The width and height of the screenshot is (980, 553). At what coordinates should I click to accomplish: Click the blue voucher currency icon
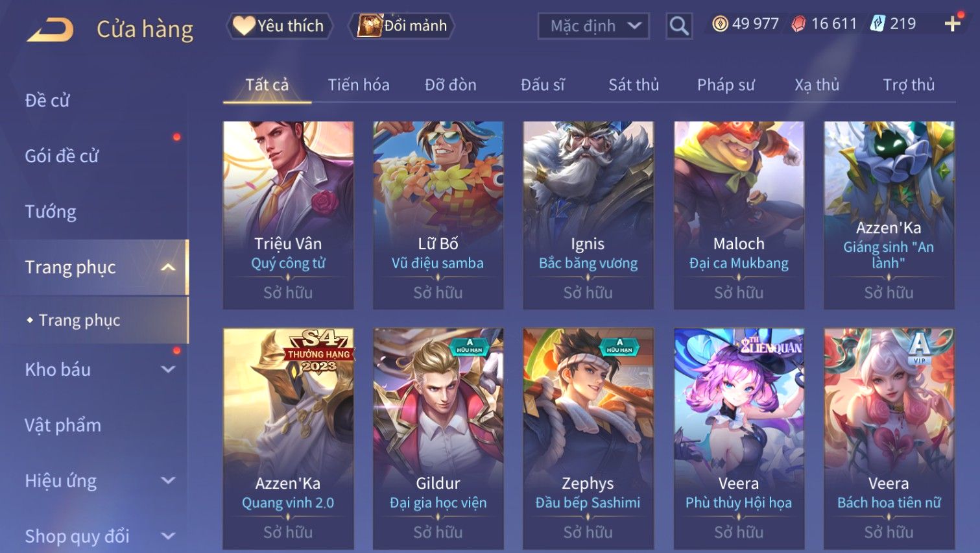tap(878, 24)
